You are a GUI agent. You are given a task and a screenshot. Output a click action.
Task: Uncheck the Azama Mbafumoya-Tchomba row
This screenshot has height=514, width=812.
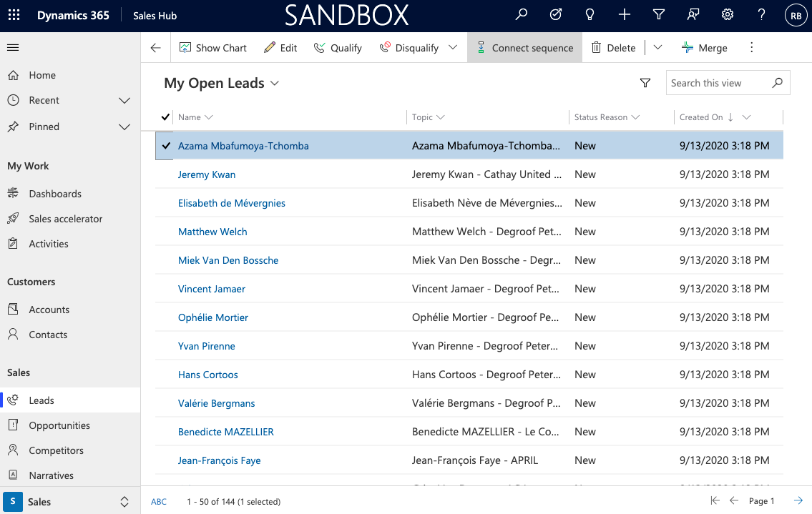point(166,146)
